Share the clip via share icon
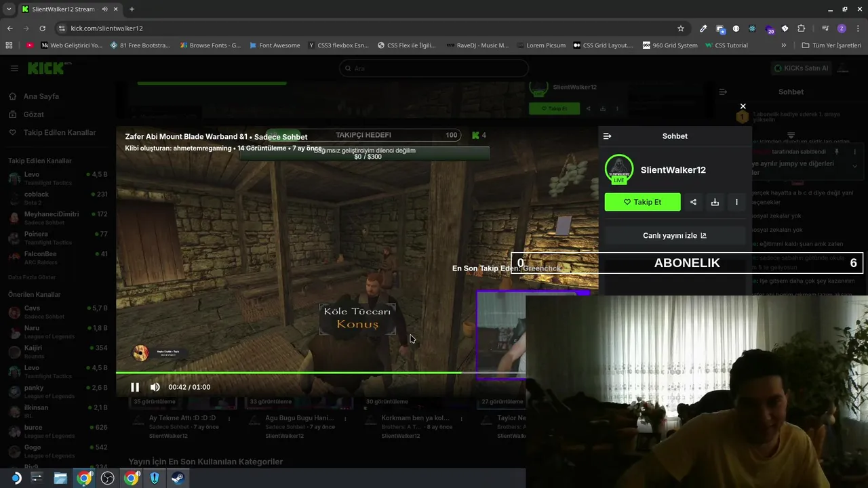The height and width of the screenshot is (488, 868). click(x=693, y=202)
